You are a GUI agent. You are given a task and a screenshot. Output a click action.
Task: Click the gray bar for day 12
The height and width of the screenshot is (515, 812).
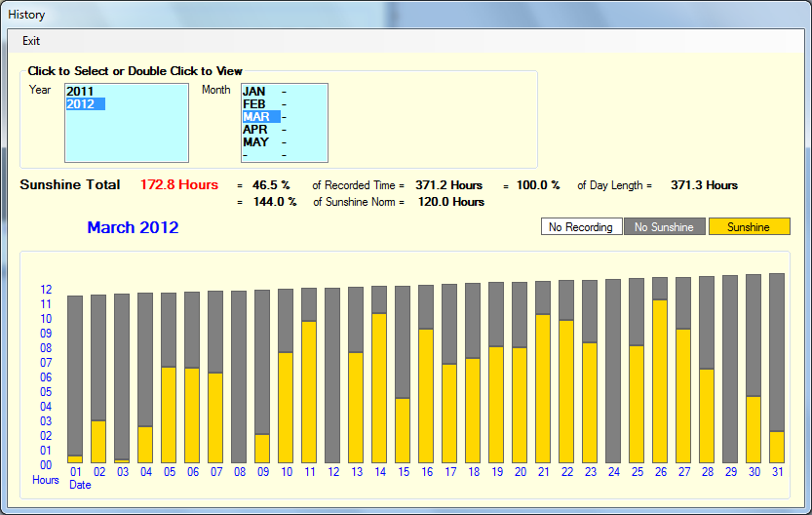[332, 376]
